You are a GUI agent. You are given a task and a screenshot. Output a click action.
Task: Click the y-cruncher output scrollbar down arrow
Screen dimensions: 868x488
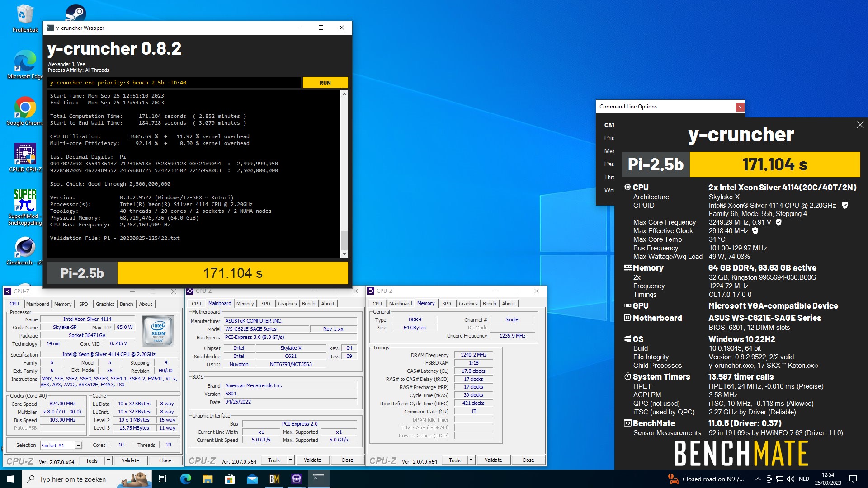(344, 254)
